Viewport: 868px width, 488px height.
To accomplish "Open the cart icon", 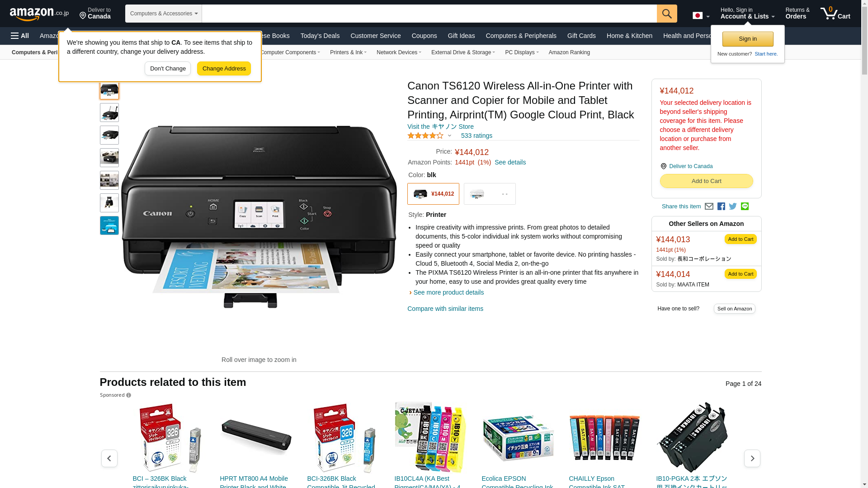I will point(835,14).
